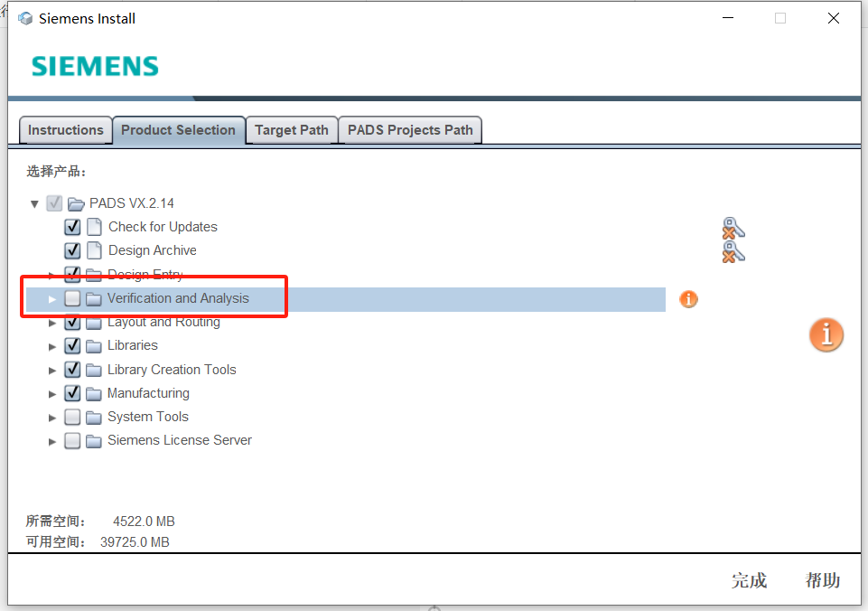Select the Design Archive label
868x611 pixels.
[x=153, y=250]
